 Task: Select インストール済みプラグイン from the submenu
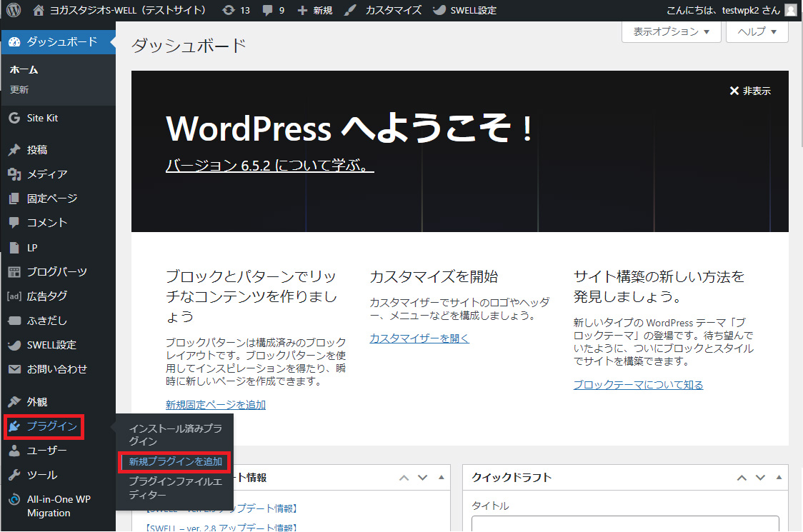pos(175,435)
